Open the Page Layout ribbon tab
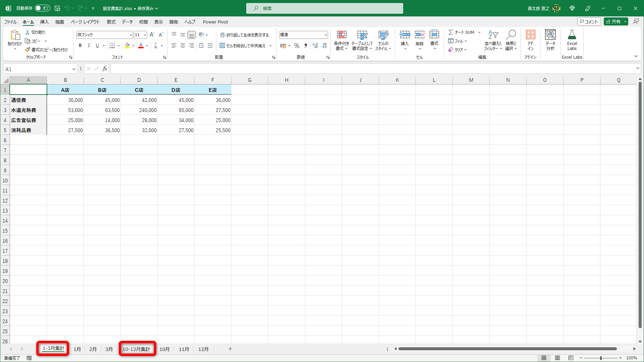This screenshot has width=644, height=362. click(x=85, y=22)
